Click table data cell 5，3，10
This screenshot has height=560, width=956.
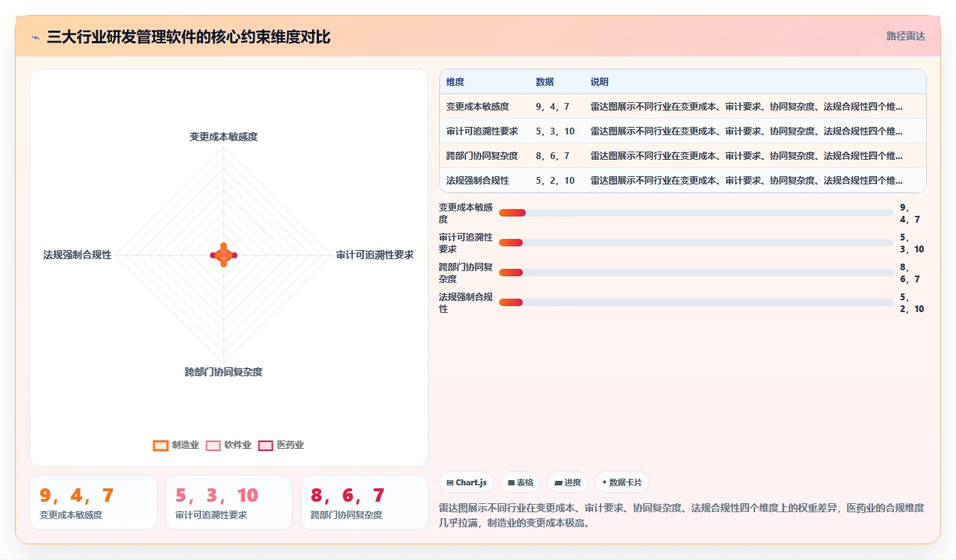556,131
